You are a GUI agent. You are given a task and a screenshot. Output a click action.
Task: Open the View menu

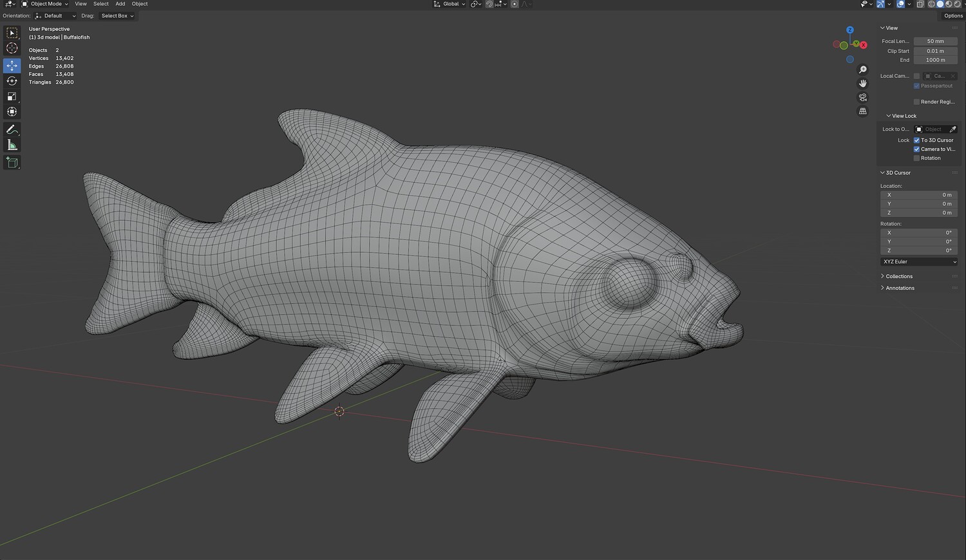point(80,4)
